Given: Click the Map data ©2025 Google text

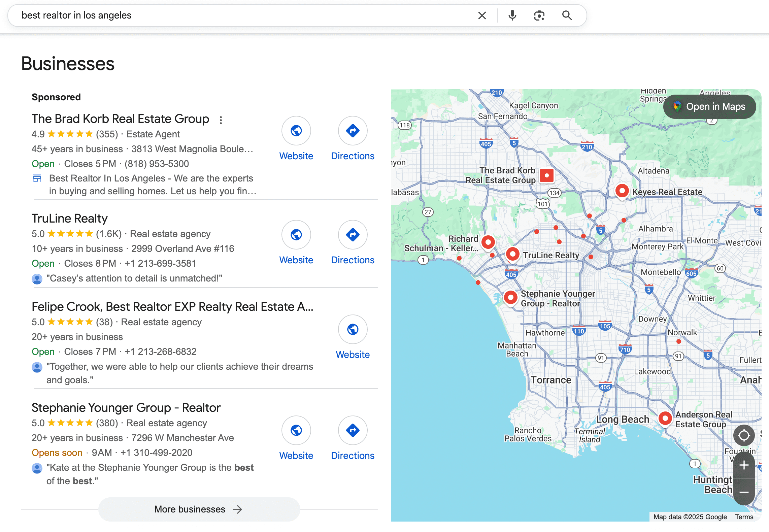Looking at the screenshot, I should pyautogui.click(x=690, y=517).
